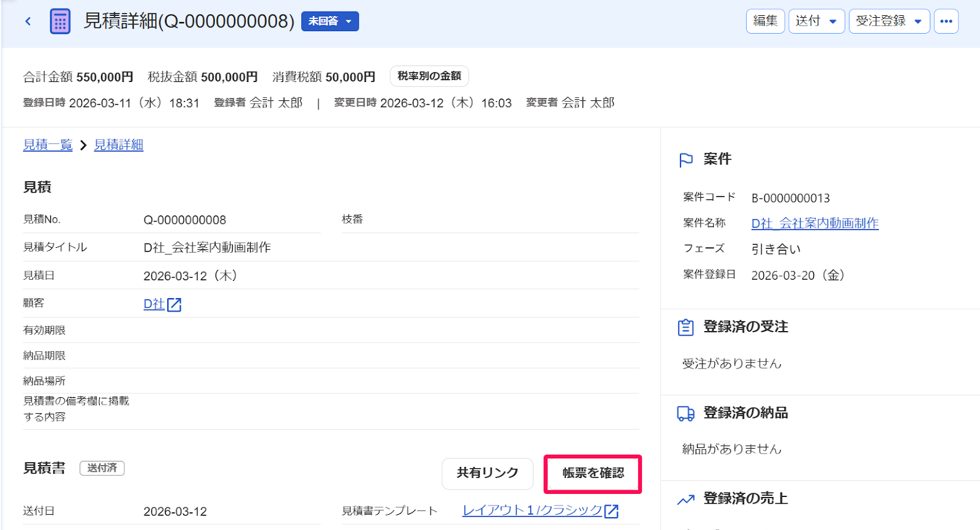The image size is (980, 530).
Task: Click the 見積書テンプレート label
Action: coord(390,511)
